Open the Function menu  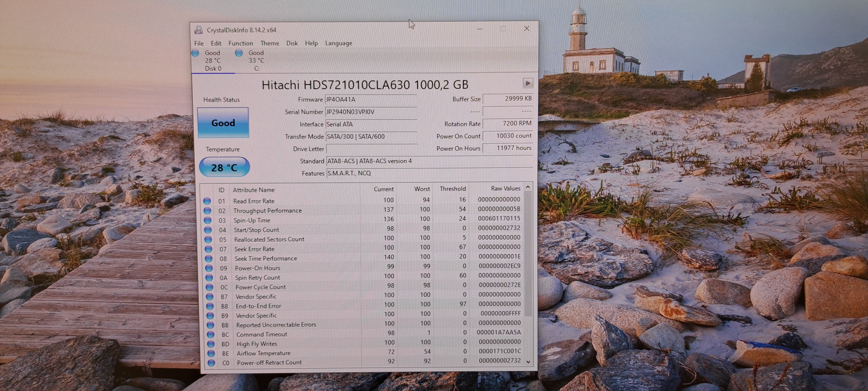tap(241, 44)
